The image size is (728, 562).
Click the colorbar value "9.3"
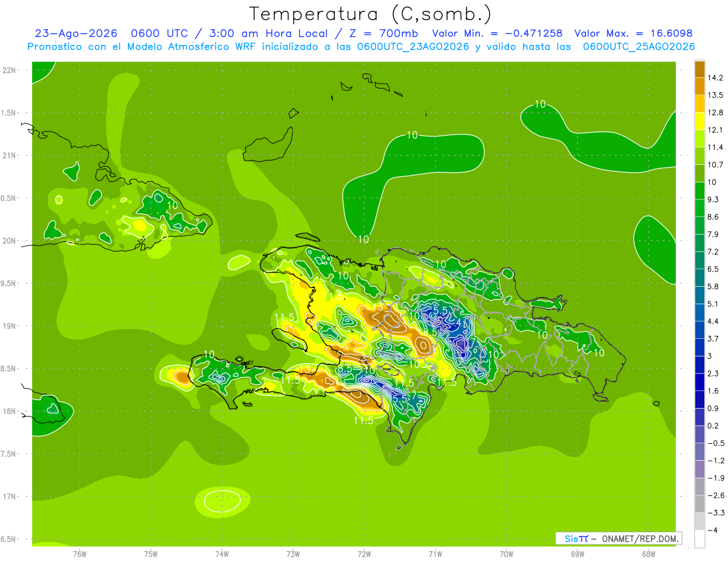[x=714, y=199]
